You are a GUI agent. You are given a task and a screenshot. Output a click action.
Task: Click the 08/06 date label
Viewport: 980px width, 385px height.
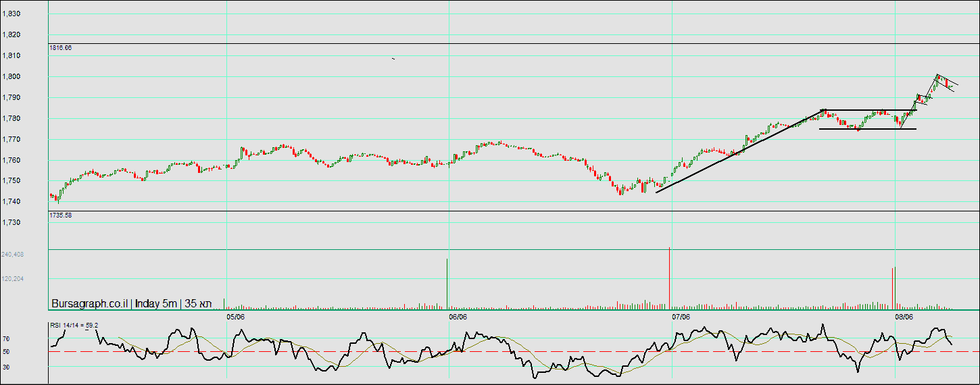(x=904, y=316)
